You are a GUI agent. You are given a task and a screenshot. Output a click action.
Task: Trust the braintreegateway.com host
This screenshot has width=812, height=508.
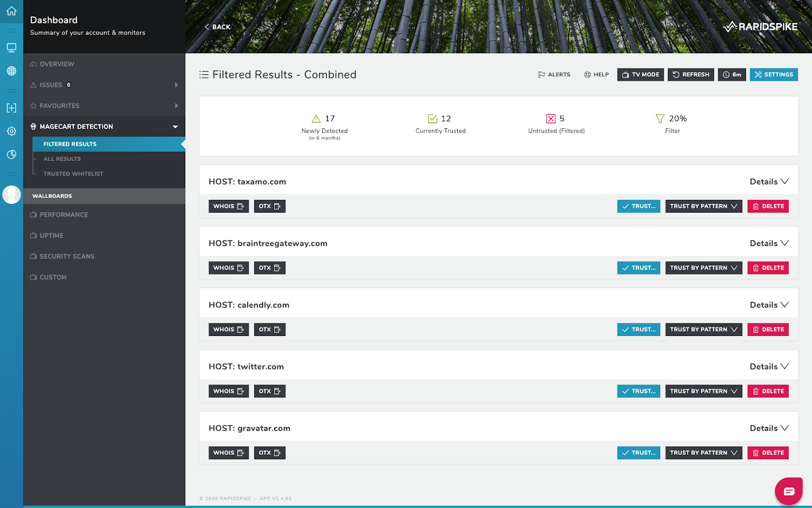pos(638,268)
